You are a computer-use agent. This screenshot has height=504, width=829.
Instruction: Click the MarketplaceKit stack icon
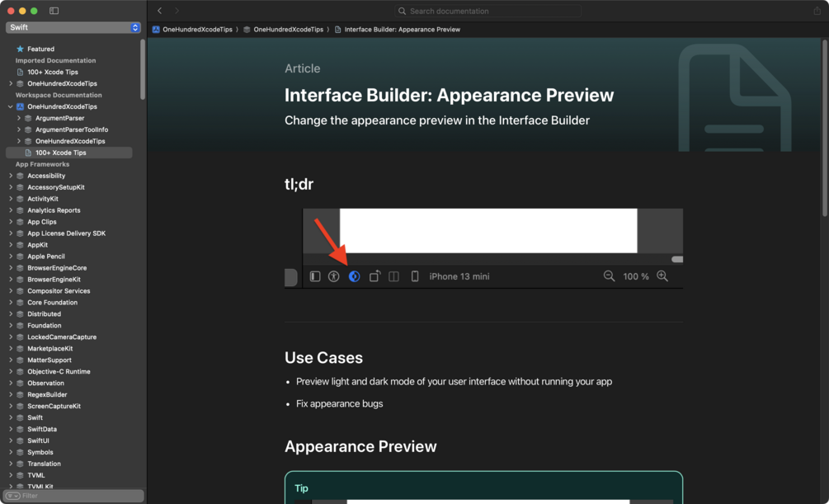20,349
